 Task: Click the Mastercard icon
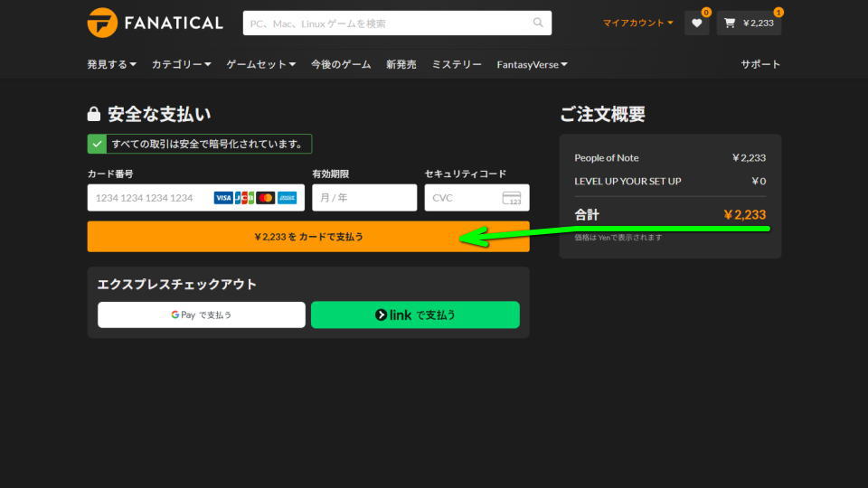point(265,198)
